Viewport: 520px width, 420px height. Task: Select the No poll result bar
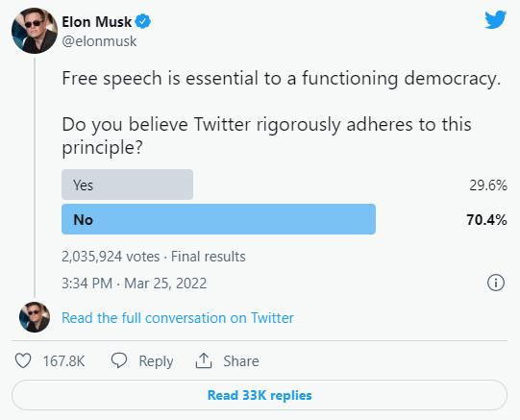click(218, 219)
